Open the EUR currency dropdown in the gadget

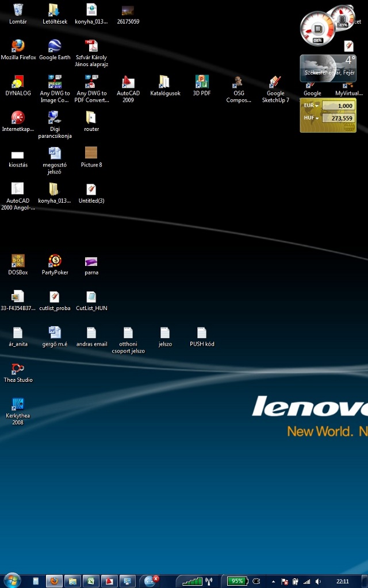point(311,106)
